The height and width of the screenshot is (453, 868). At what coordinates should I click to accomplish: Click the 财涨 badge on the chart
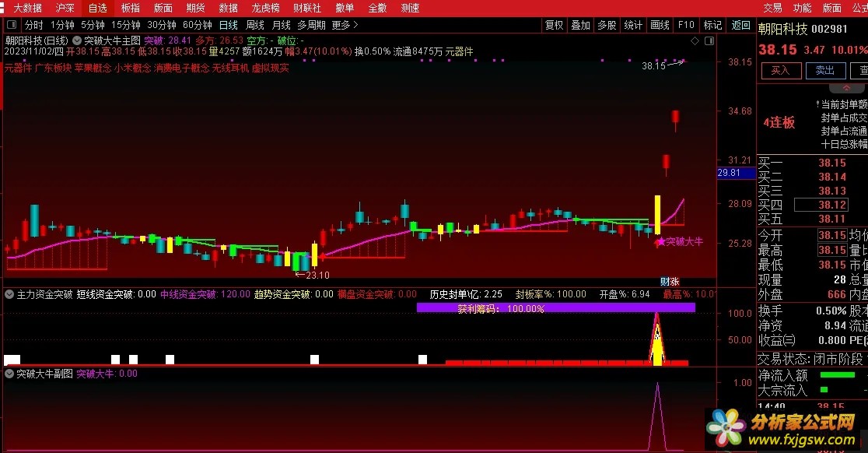tap(670, 281)
